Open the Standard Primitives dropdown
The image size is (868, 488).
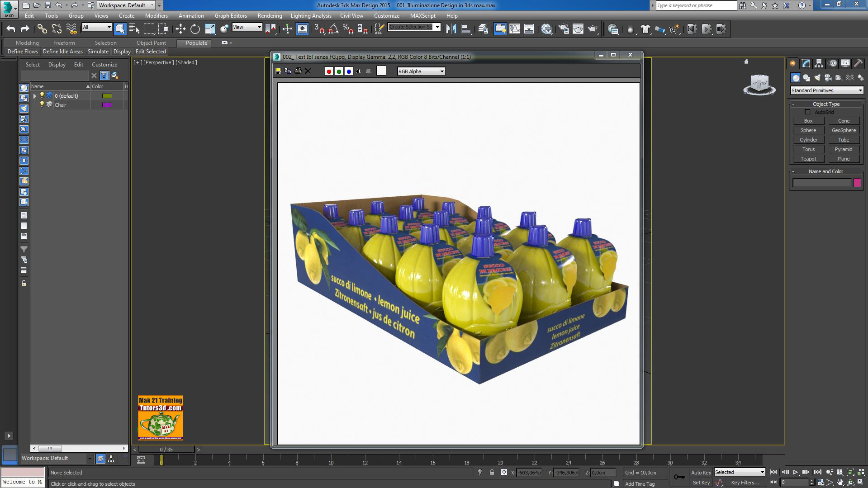[826, 90]
